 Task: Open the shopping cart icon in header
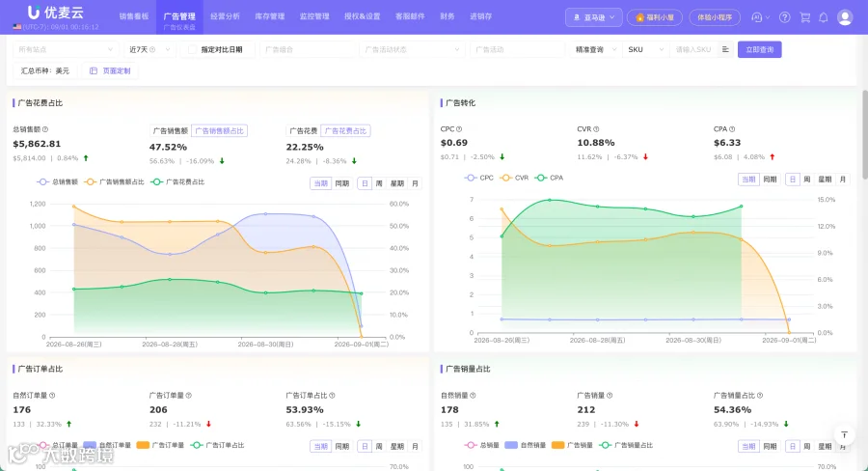tap(805, 17)
